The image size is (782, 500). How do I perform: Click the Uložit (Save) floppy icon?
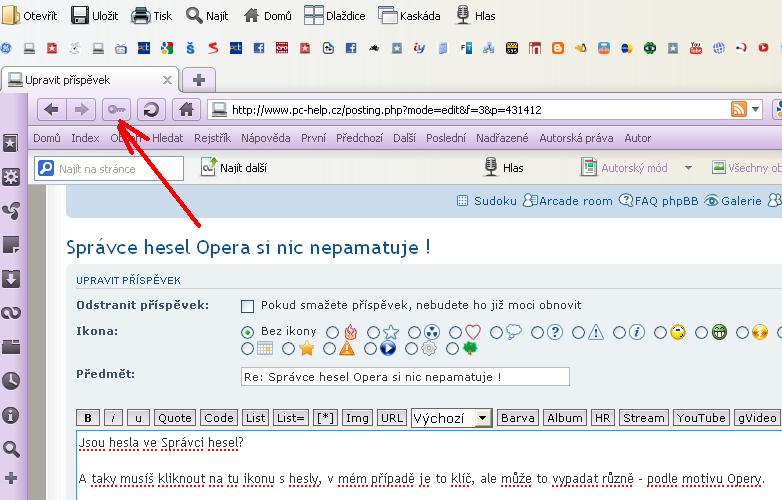pos(80,15)
